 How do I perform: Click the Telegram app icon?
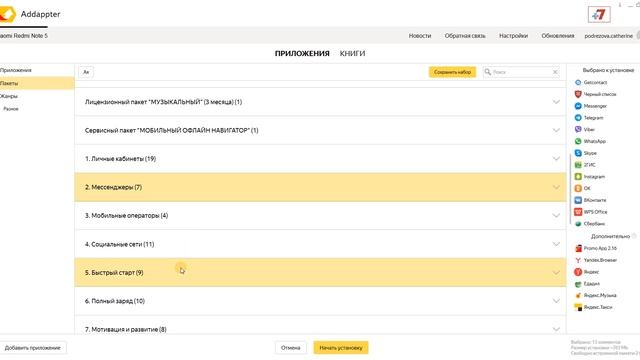[x=578, y=118]
